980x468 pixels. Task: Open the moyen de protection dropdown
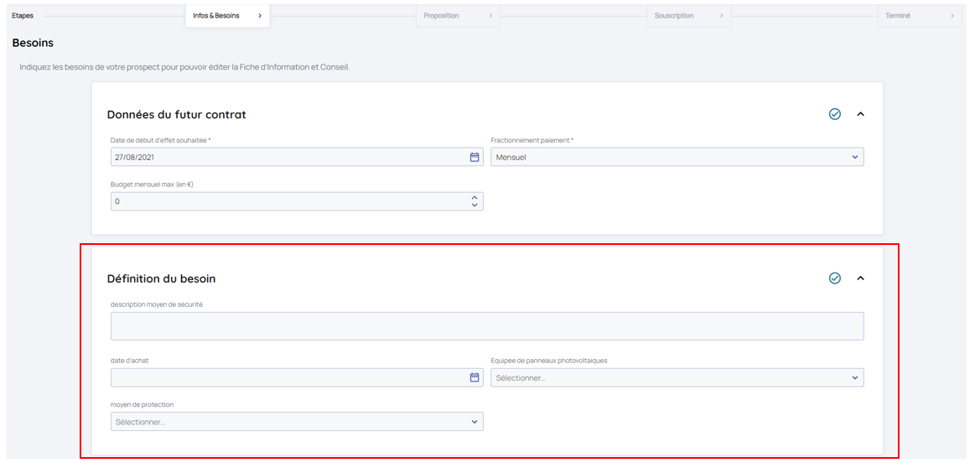(x=297, y=422)
